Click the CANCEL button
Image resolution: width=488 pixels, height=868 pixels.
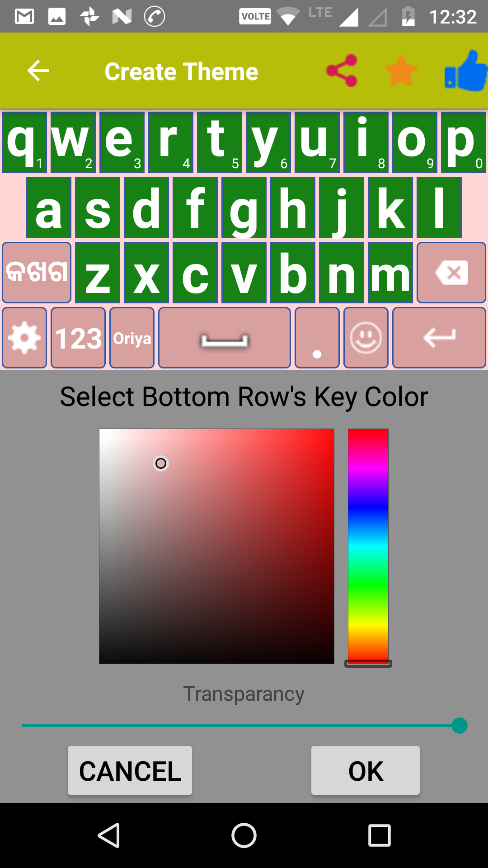130,770
